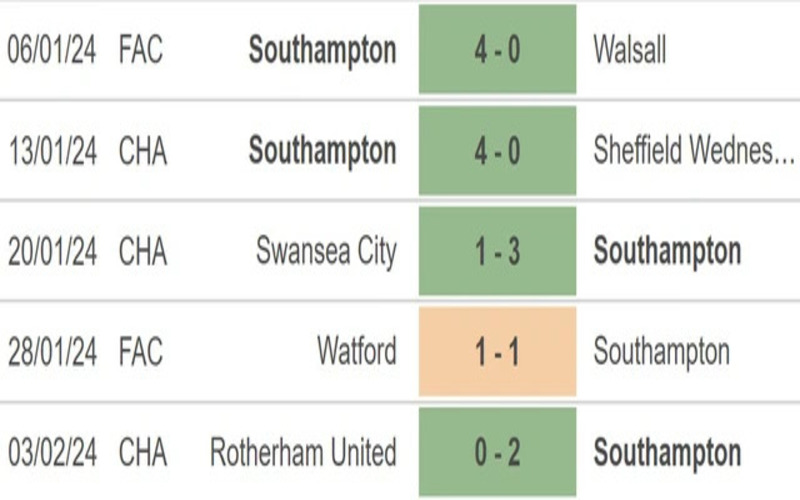
Task: Open the Swansea City team link
Action: [326, 251]
